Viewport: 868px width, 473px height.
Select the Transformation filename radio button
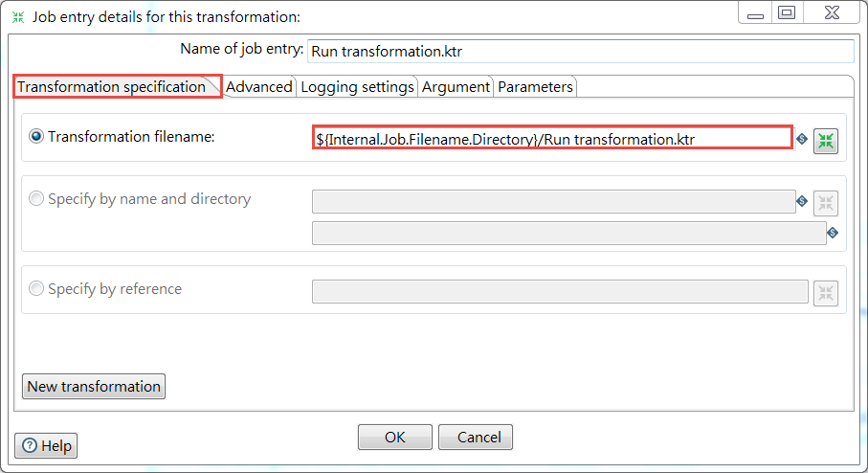(36, 136)
